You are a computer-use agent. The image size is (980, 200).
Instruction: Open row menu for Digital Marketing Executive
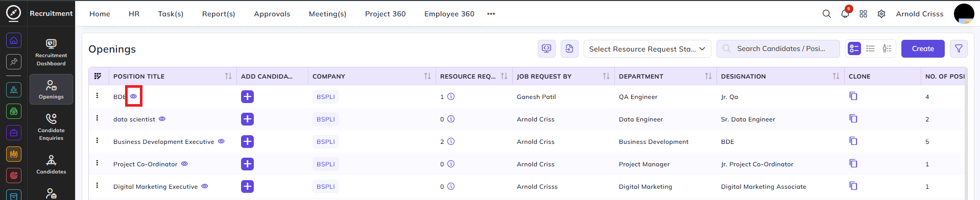[x=97, y=185]
